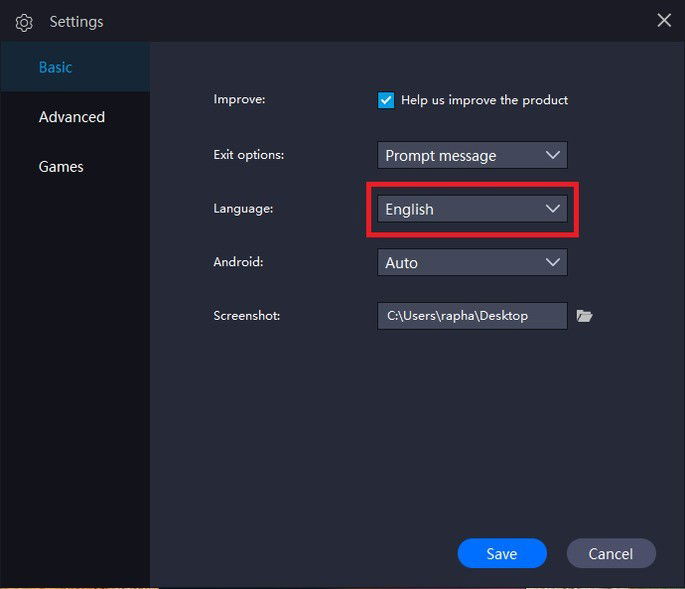The height and width of the screenshot is (589, 685).
Task: Click the Screenshot path input field
Action: 471,316
